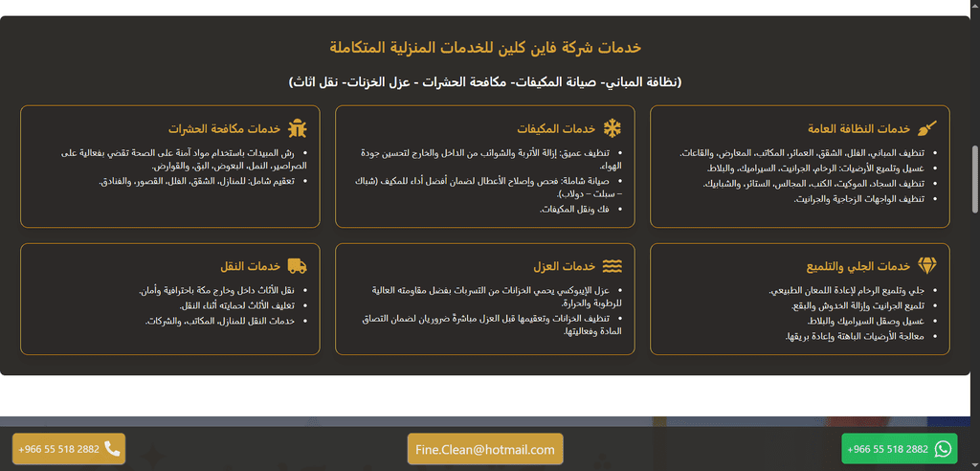Email Fine.Clean@hotmail.com via the button
Screen dimensions: 980x471
pos(485,448)
